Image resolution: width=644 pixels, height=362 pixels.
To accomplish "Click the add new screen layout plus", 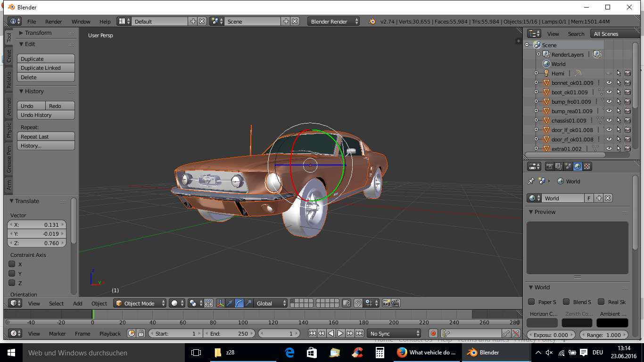I will click(x=193, y=21).
